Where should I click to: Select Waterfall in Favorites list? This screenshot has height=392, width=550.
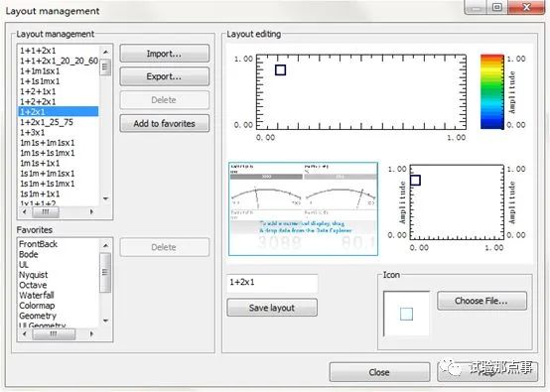(x=58, y=295)
